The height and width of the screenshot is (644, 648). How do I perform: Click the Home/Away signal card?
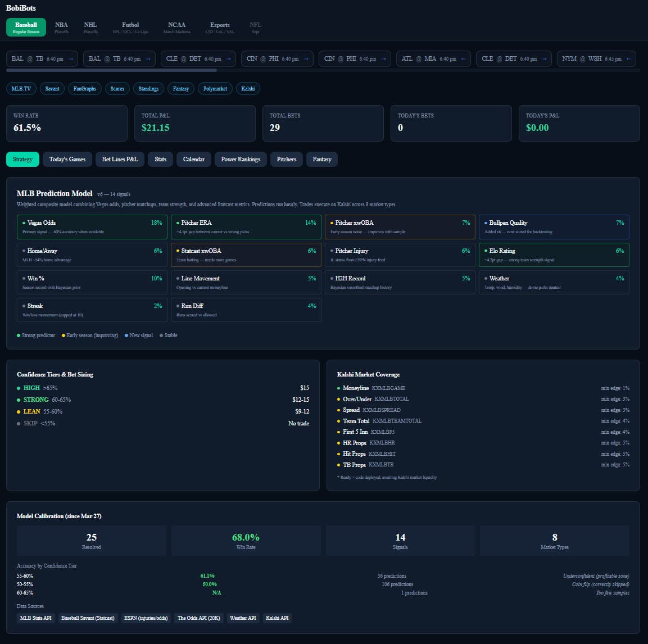92,255
